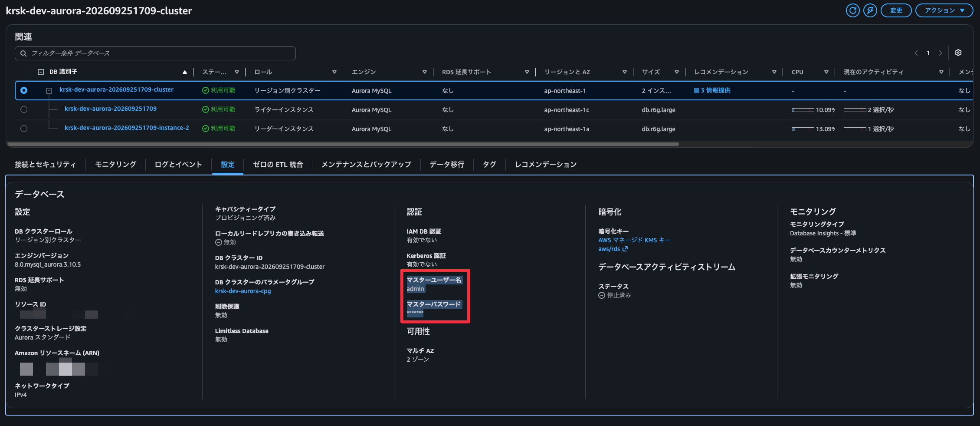The height and width of the screenshot is (426, 980).
Task: Click the masked マスターパスワード value
Action: [415, 313]
